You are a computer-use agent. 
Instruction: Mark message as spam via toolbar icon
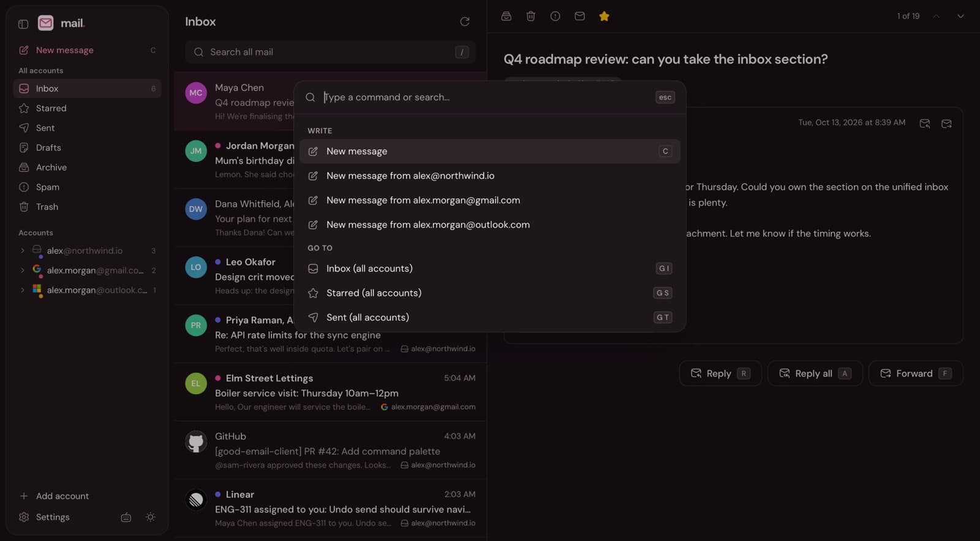tap(555, 17)
